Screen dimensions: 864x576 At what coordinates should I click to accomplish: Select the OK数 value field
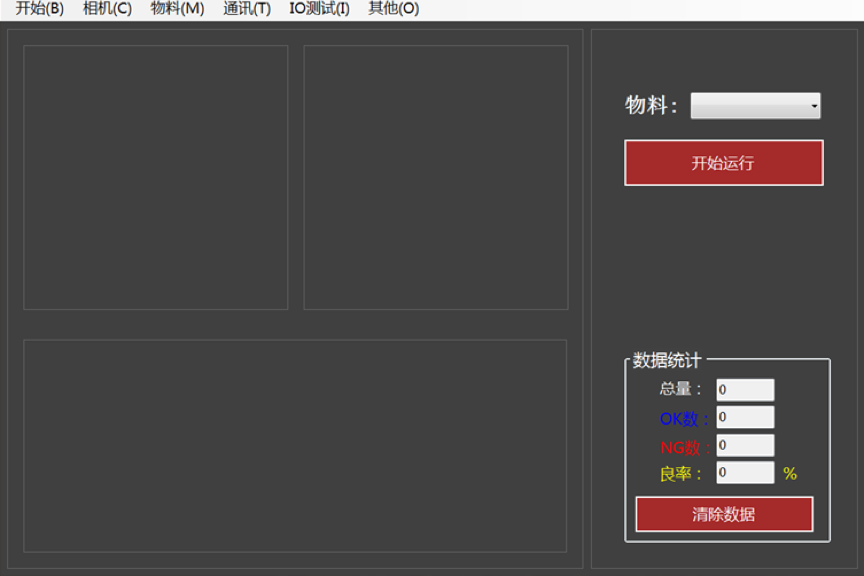[745, 417]
